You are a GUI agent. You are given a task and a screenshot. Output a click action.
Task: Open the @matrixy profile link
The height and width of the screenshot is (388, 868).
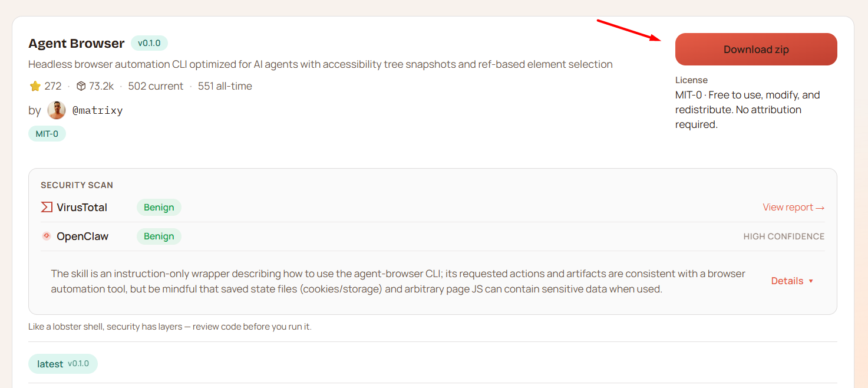pos(97,110)
